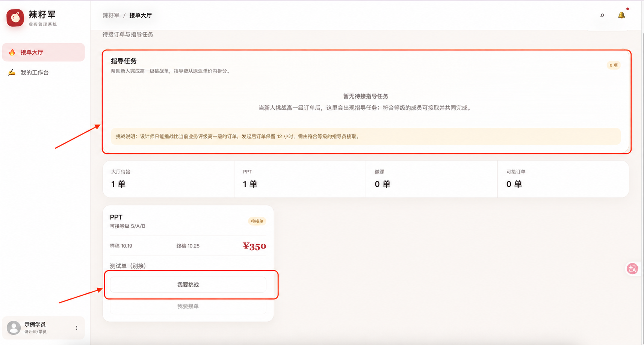This screenshot has height=345, width=644.
Task: Click the 可接等级 S/A/B text
Action: (127, 226)
